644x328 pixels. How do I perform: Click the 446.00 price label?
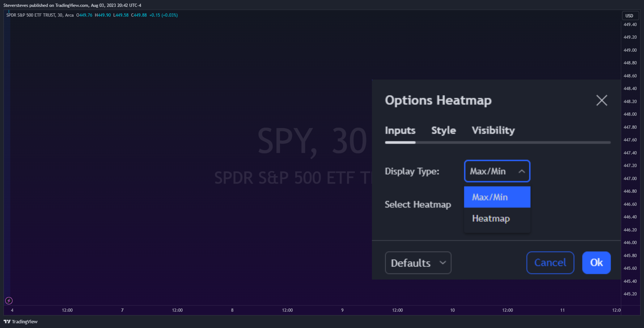pyautogui.click(x=630, y=243)
